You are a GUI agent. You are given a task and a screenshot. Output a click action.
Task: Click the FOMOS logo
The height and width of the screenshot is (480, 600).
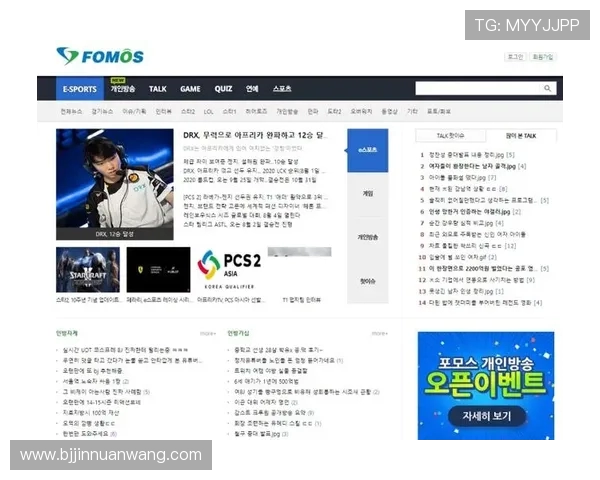coord(100,56)
